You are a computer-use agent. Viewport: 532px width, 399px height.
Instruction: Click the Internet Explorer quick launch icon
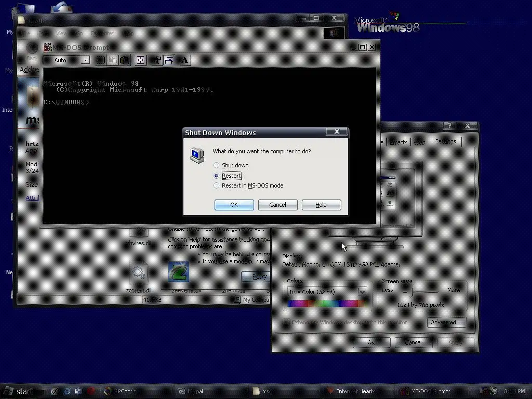[x=66, y=391]
